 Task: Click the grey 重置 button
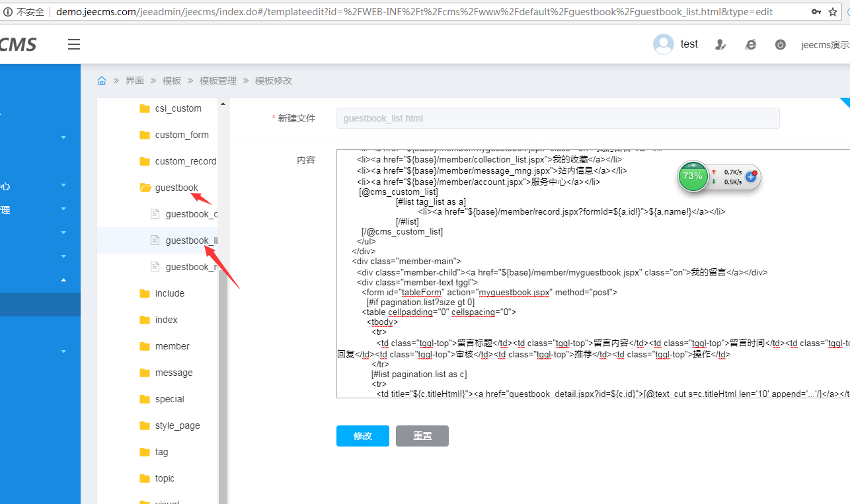422,436
